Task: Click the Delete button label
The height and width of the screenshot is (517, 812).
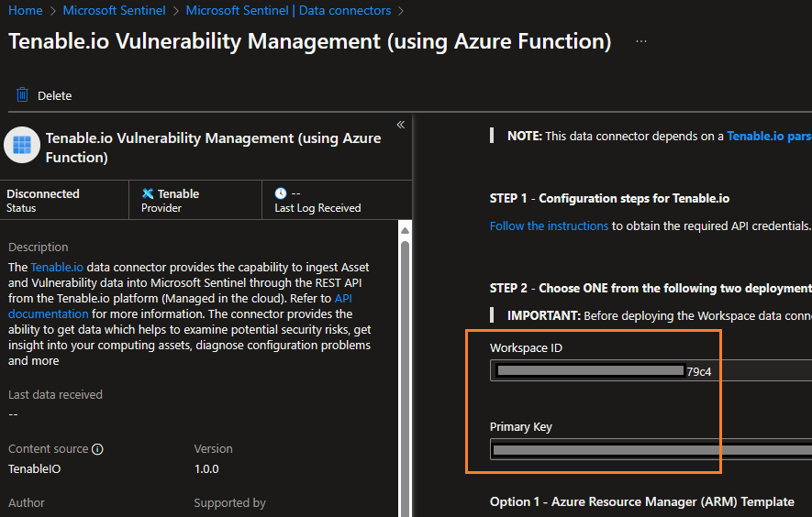Action: pyautogui.click(x=54, y=95)
